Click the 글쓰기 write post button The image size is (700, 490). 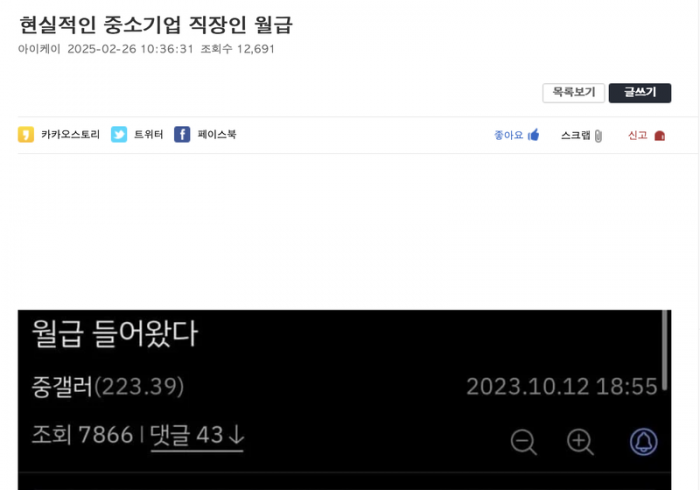tap(640, 93)
